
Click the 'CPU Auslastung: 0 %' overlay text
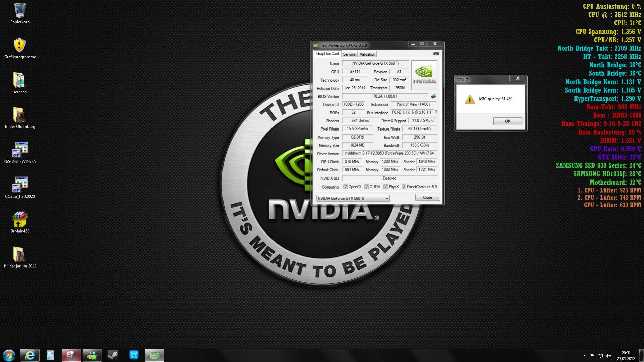tap(612, 6)
